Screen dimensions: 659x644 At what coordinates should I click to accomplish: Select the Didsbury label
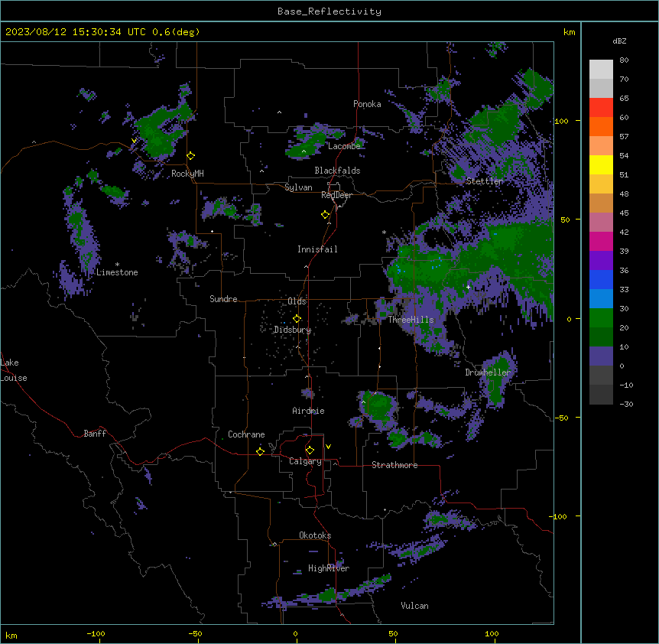[293, 330]
